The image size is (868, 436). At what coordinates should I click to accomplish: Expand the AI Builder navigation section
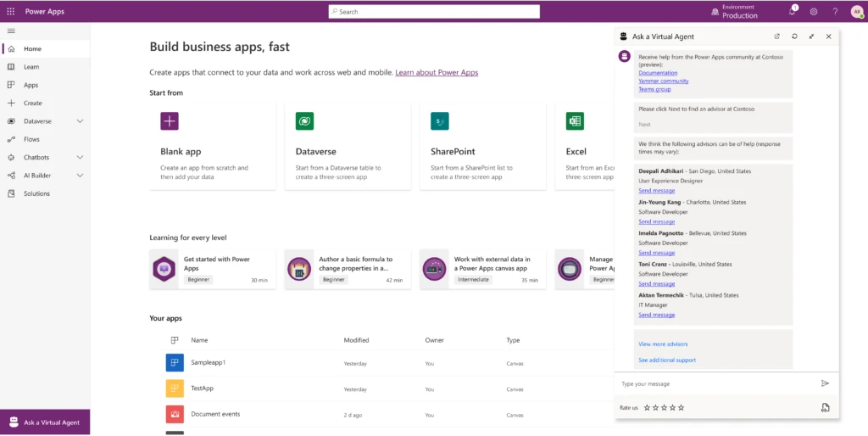click(80, 176)
